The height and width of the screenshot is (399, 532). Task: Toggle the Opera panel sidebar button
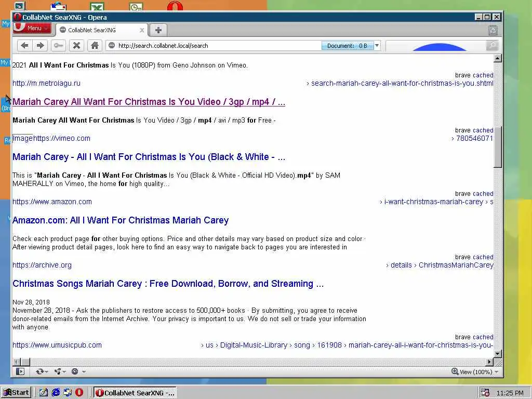(20, 371)
